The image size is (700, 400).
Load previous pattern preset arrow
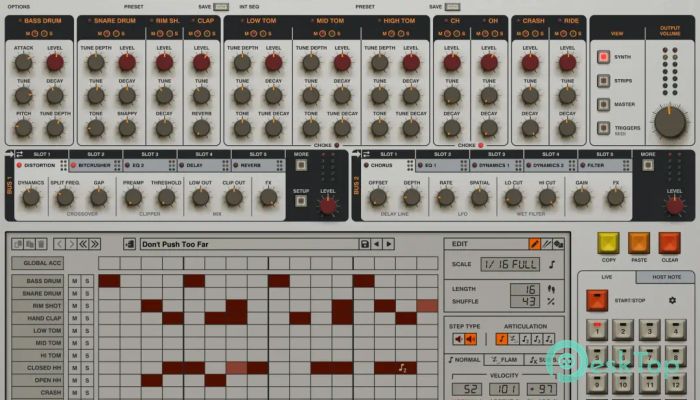[x=377, y=244]
